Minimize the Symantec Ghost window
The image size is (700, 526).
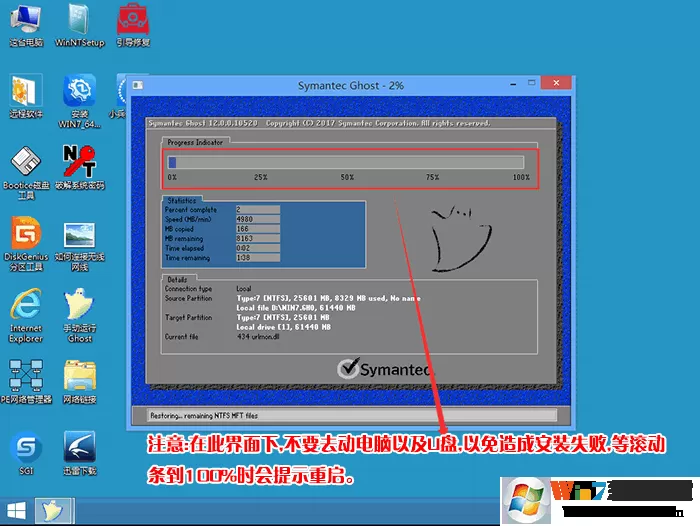pyautogui.click(x=513, y=83)
